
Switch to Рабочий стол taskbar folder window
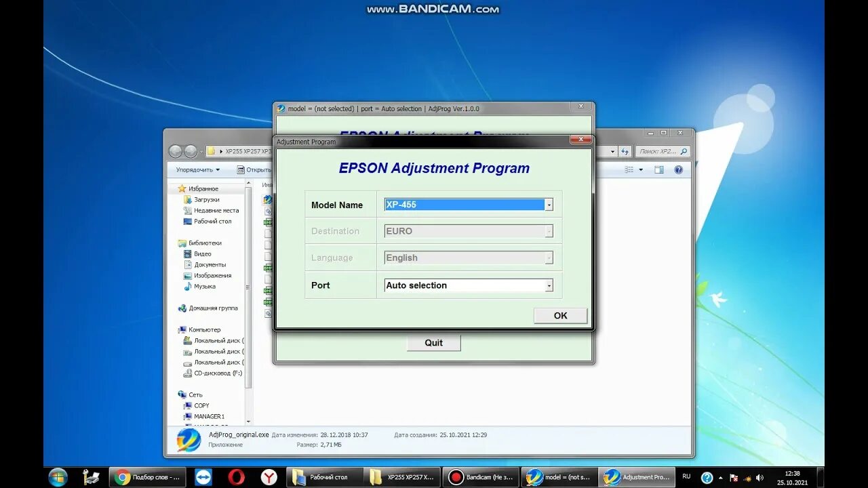(x=325, y=477)
